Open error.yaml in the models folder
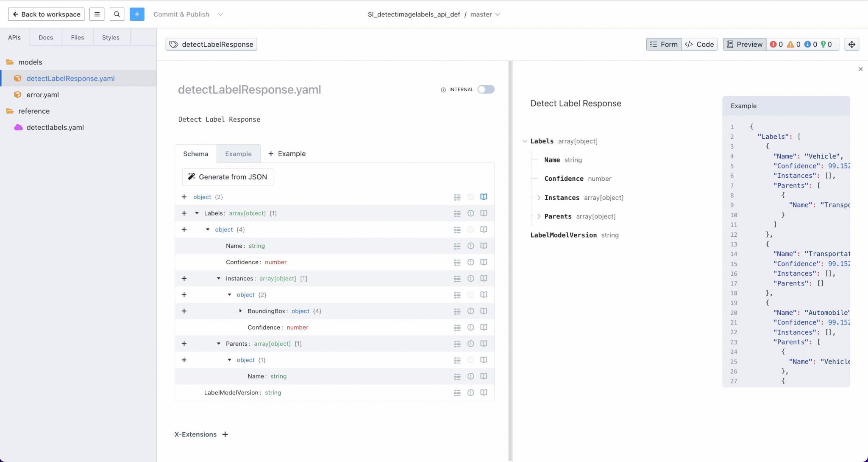This screenshot has width=868, height=462. (x=42, y=95)
